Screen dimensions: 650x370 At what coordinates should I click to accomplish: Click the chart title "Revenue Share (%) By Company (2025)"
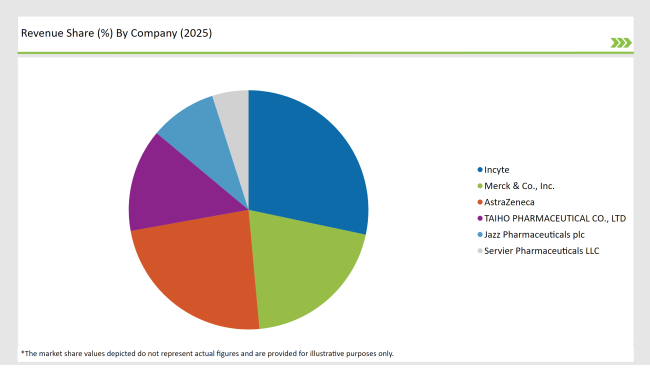pos(116,33)
